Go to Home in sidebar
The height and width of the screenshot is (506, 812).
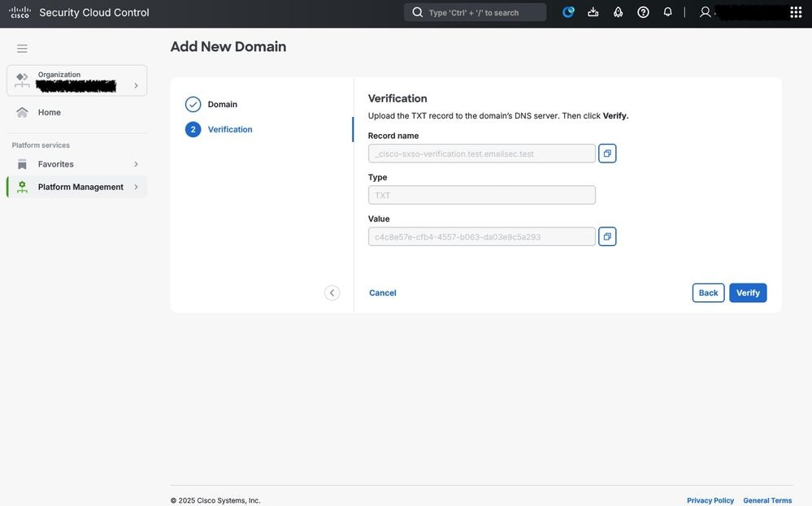pyautogui.click(x=76, y=112)
